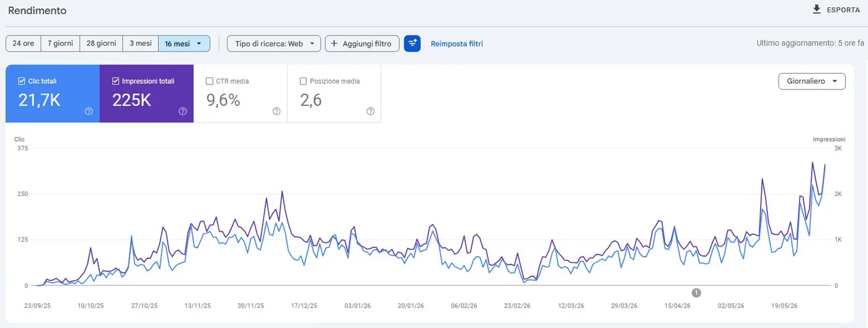Viewport: 868px width, 328px height.
Task: Select the 28 giorni time range
Action: [101, 43]
